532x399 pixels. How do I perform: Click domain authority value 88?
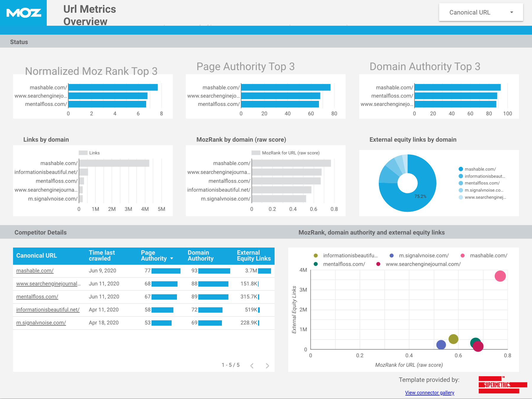tap(194, 284)
